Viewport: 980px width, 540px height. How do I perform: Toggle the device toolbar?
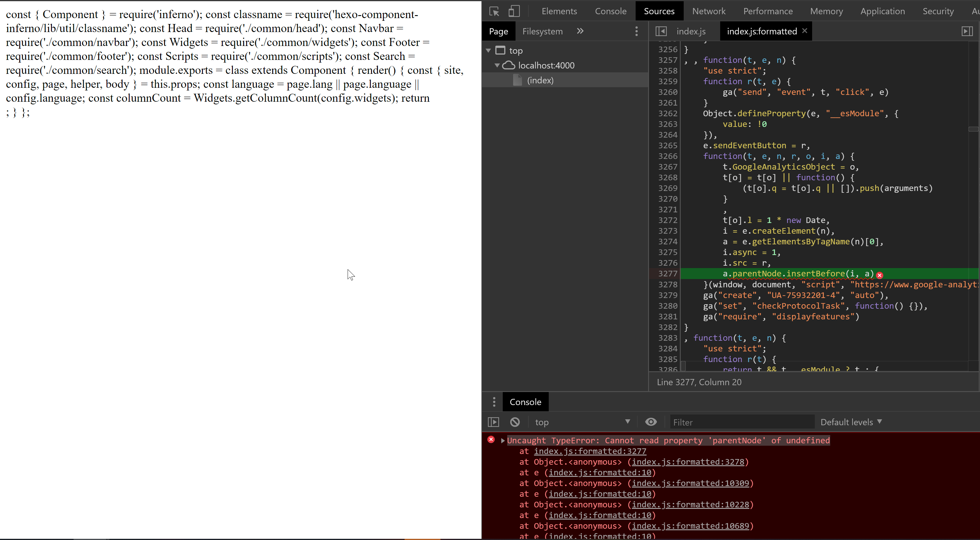[x=514, y=11]
